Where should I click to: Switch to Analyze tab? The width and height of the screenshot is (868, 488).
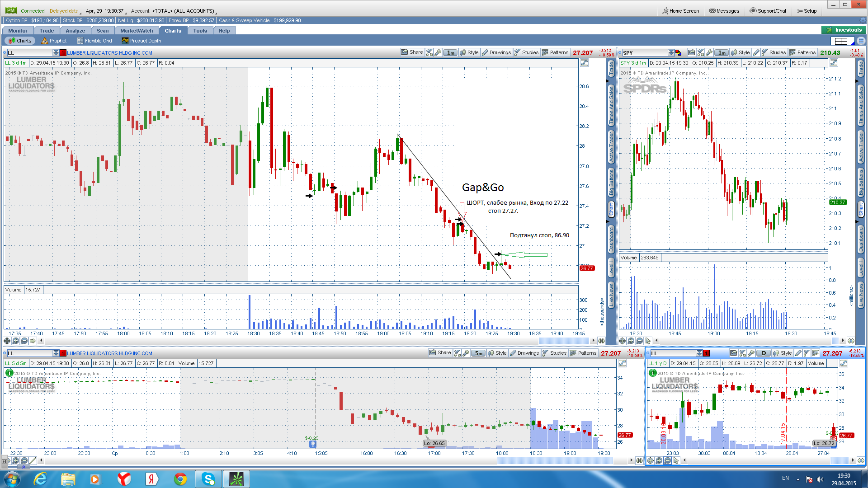pos(75,31)
